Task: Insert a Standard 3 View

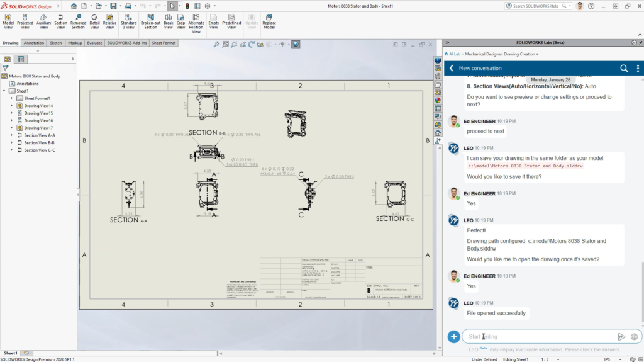Action: pyautogui.click(x=128, y=21)
